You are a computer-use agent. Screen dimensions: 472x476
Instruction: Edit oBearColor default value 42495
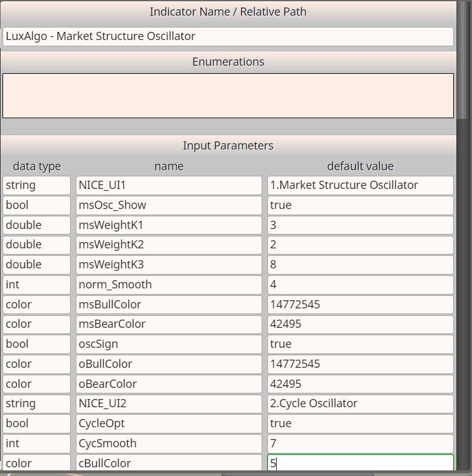pyautogui.click(x=361, y=384)
